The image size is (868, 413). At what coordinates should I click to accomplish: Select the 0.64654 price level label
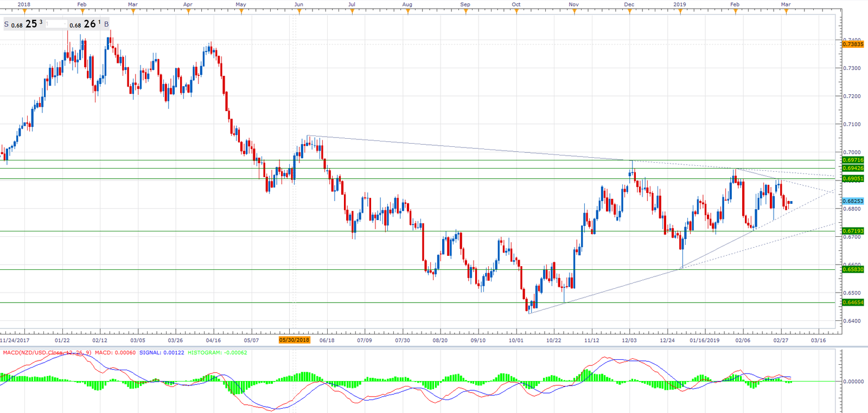[852, 302]
